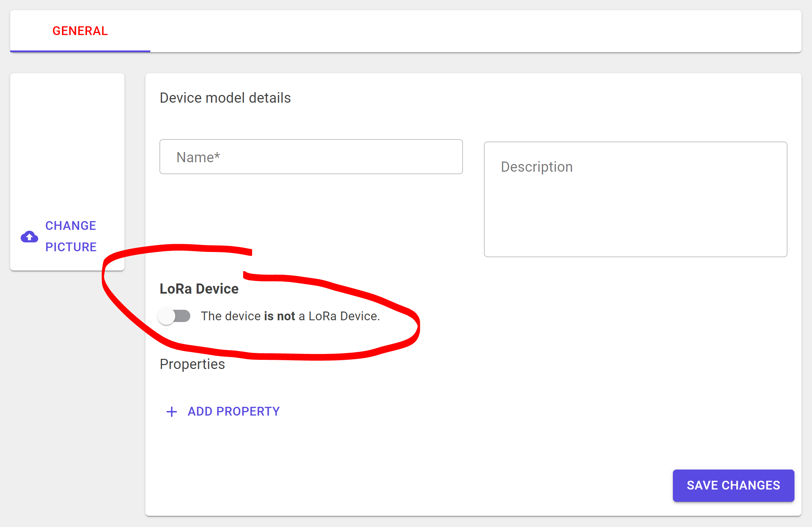The height and width of the screenshot is (527, 812).
Task: Click the 'LoRa Device' section label
Action: tap(199, 289)
